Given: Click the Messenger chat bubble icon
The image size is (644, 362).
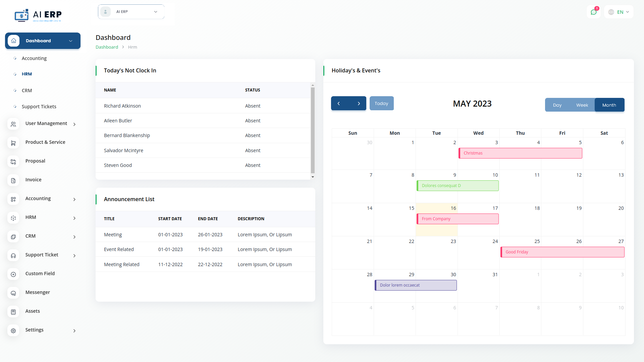Looking at the screenshot, I should coord(13,293).
